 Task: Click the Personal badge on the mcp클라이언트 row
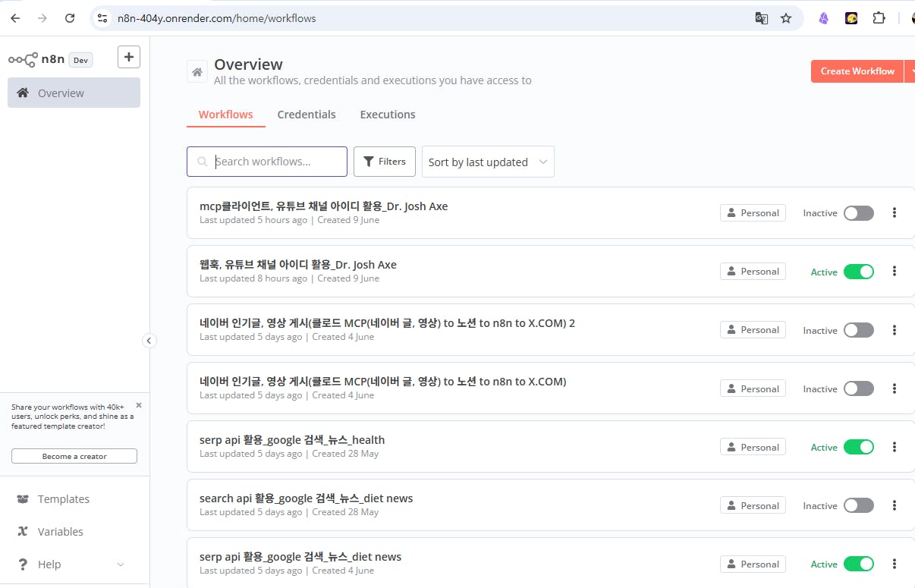pos(753,213)
